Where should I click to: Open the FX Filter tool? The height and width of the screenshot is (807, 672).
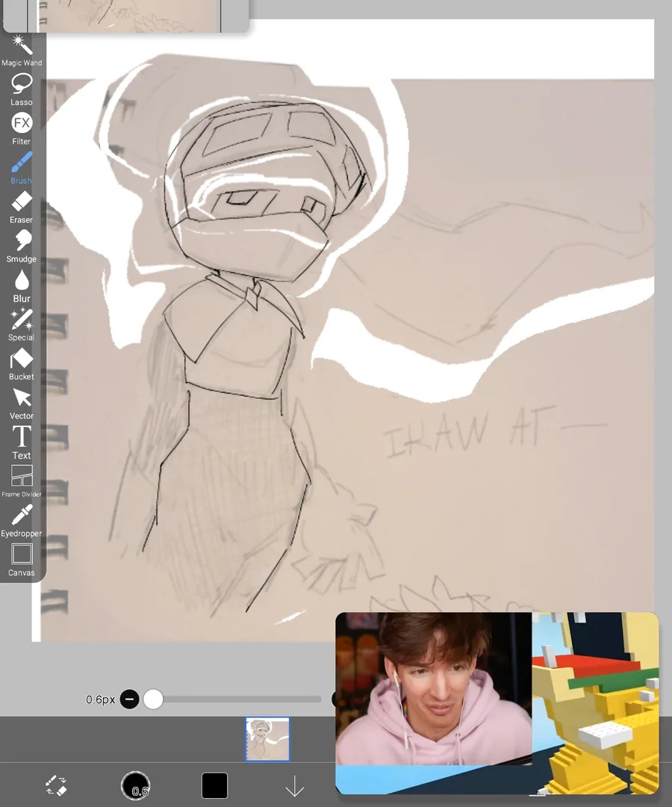pos(22,128)
